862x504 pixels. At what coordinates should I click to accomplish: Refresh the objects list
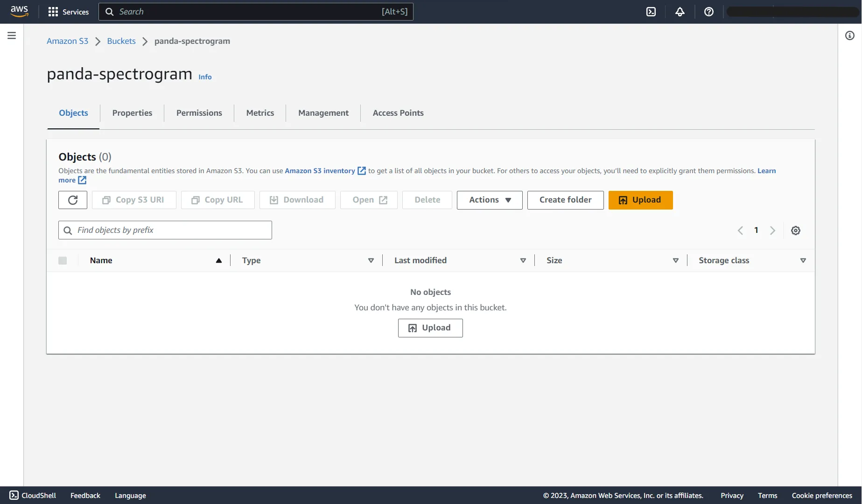(73, 200)
